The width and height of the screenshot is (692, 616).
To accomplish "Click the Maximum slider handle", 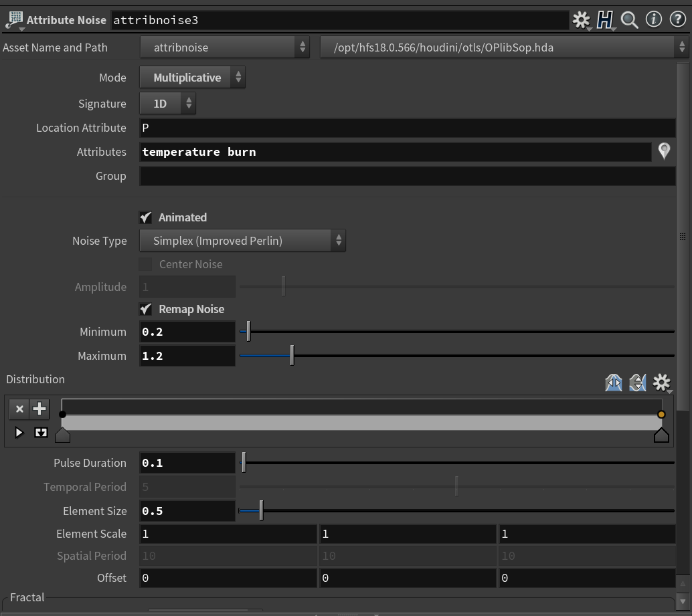I will (292, 355).
